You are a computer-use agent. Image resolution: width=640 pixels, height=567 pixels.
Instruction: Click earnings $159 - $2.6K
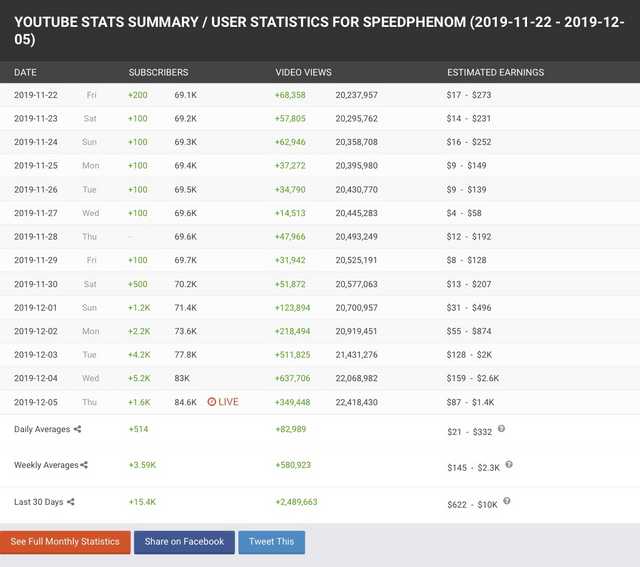click(473, 378)
